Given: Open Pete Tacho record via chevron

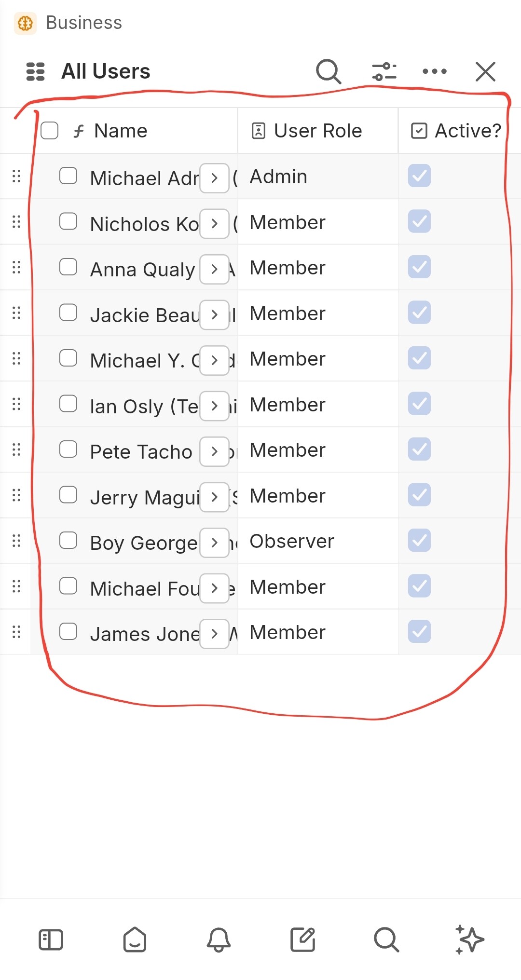Looking at the screenshot, I should [214, 451].
